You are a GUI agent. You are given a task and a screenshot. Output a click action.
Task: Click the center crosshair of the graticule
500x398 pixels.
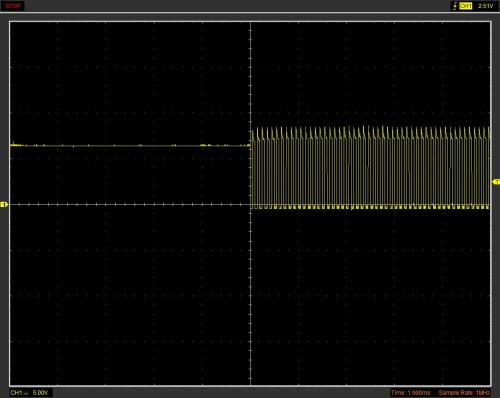coord(250,204)
